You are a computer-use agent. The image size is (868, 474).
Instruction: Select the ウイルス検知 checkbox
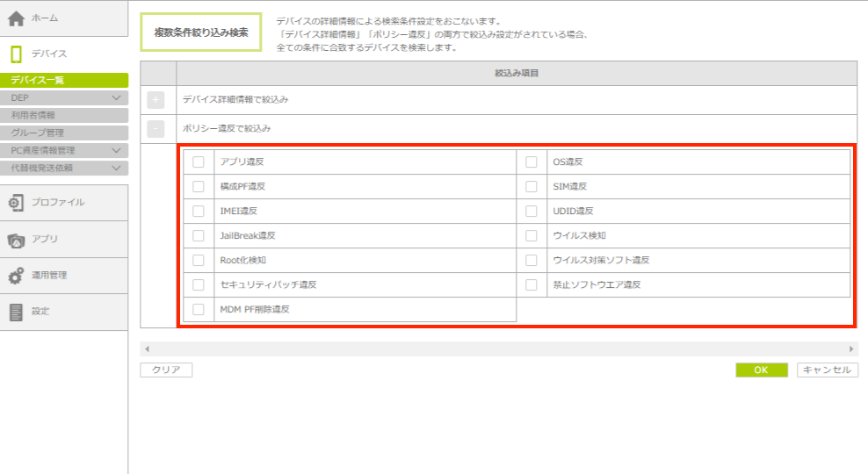532,235
